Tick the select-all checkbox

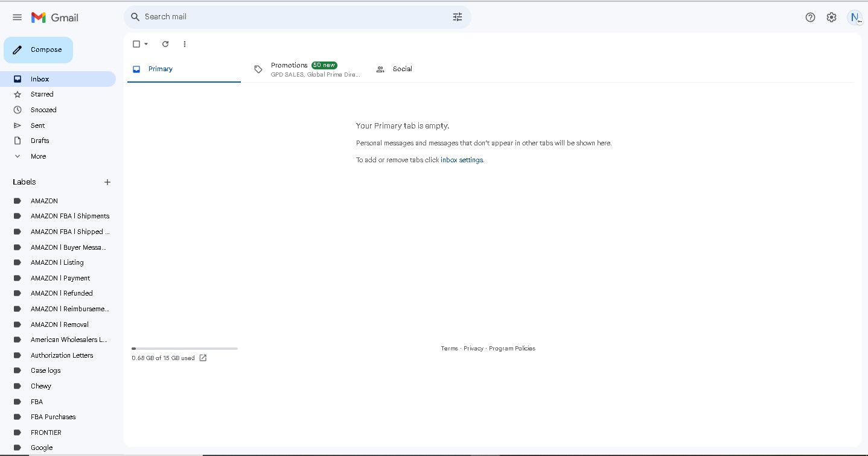[x=136, y=44]
